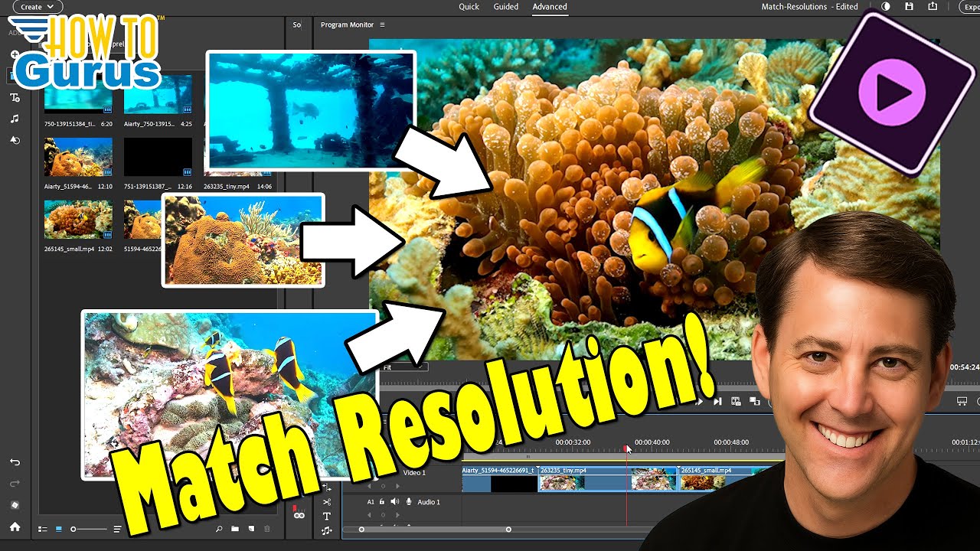
Task: Select the 265145_small.mp4 thumbnail
Action: point(78,220)
